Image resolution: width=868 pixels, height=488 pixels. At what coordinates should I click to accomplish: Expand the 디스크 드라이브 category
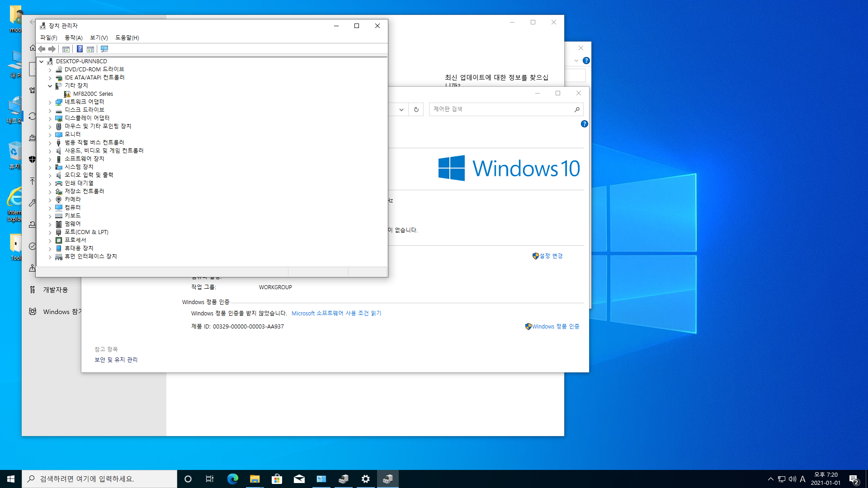point(50,111)
